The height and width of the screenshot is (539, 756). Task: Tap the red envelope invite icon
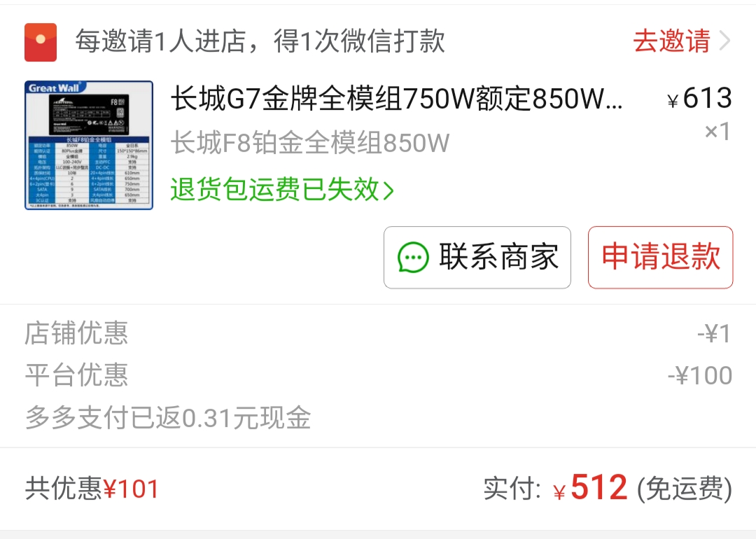pos(41,42)
